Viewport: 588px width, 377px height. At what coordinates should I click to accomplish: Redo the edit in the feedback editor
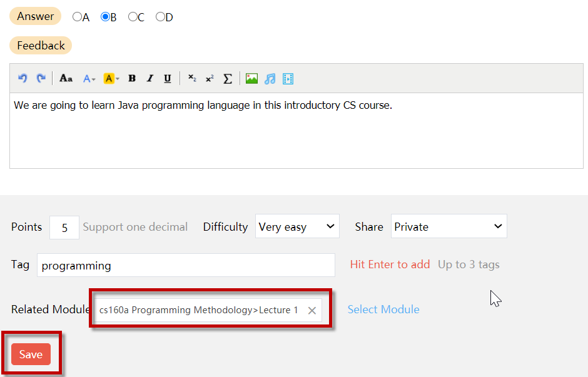point(41,78)
